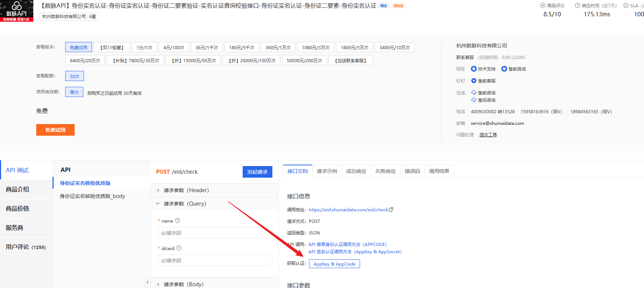
Task: Choose the 3400元/10万次 package
Action: click(x=395, y=47)
